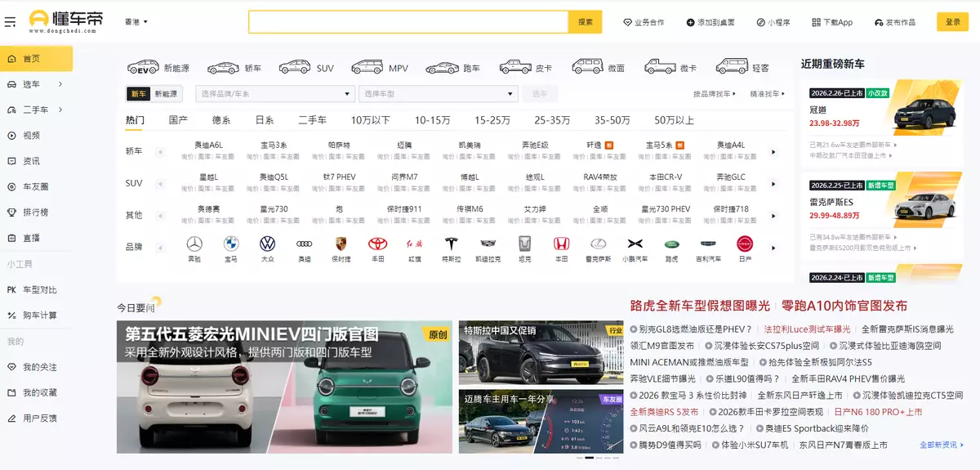
Task: Click the Porsche 保时捷 brand logo
Action: [x=341, y=244]
